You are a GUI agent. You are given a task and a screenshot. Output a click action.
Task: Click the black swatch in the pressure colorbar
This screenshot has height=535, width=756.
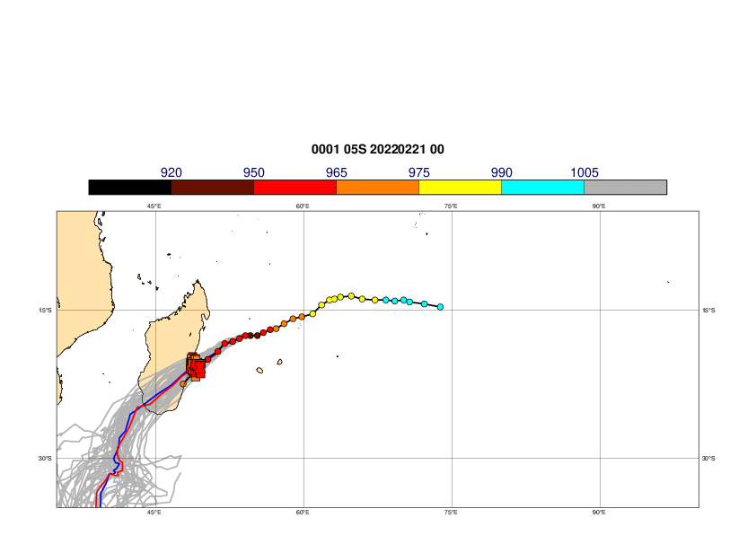point(129,188)
